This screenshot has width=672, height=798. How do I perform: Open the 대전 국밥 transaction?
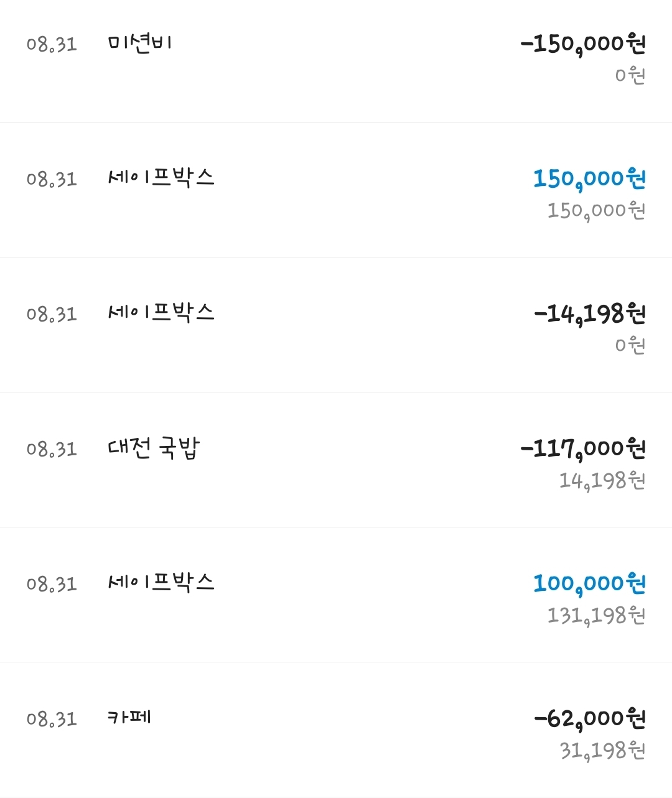pyautogui.click(x=154, y=448)
